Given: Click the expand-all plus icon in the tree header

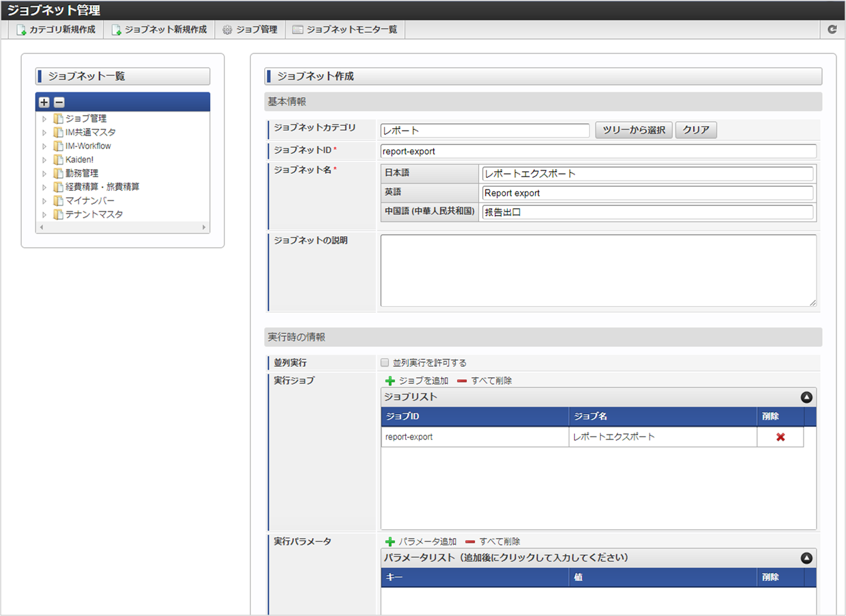Looking at the screenshot, I should click(44, 102).
